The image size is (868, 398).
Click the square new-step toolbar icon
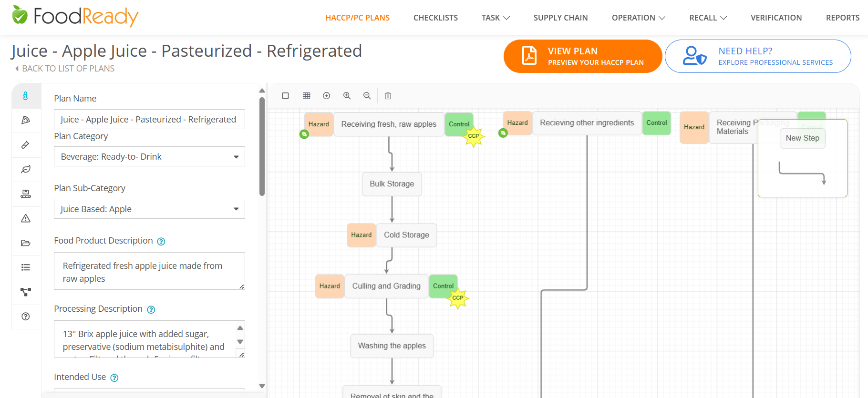(285, 96)
